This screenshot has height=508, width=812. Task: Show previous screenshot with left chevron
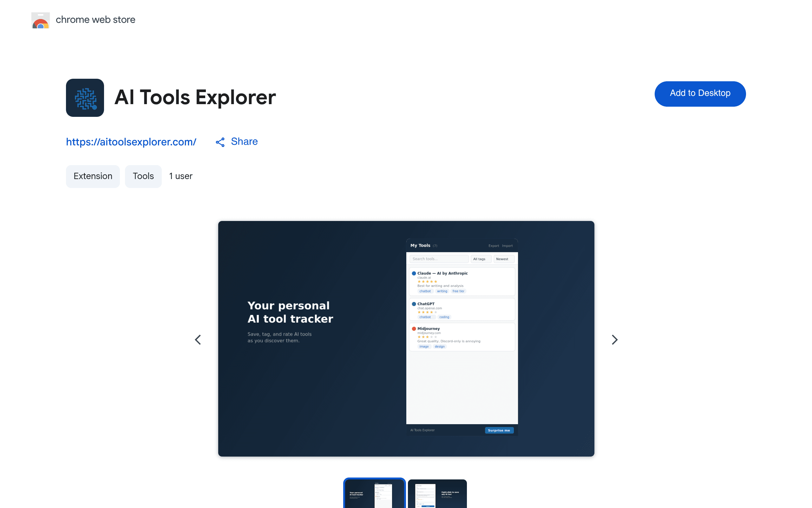pos(198,340)
